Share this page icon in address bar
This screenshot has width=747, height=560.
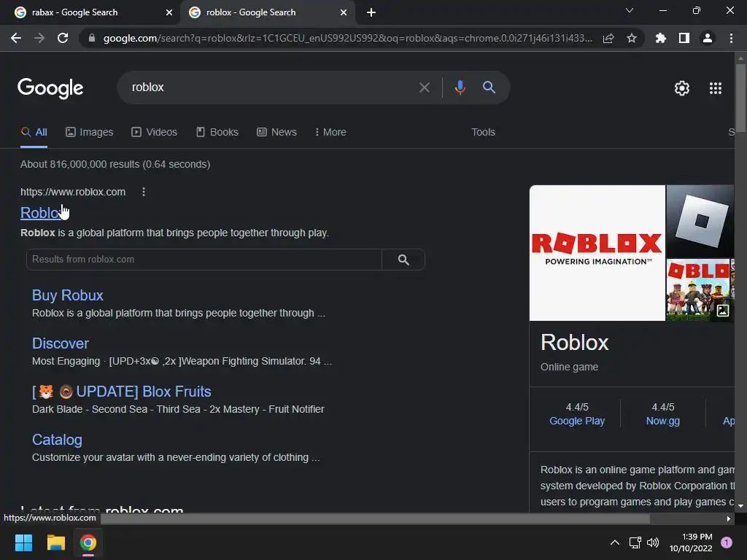tap(608, 38)
